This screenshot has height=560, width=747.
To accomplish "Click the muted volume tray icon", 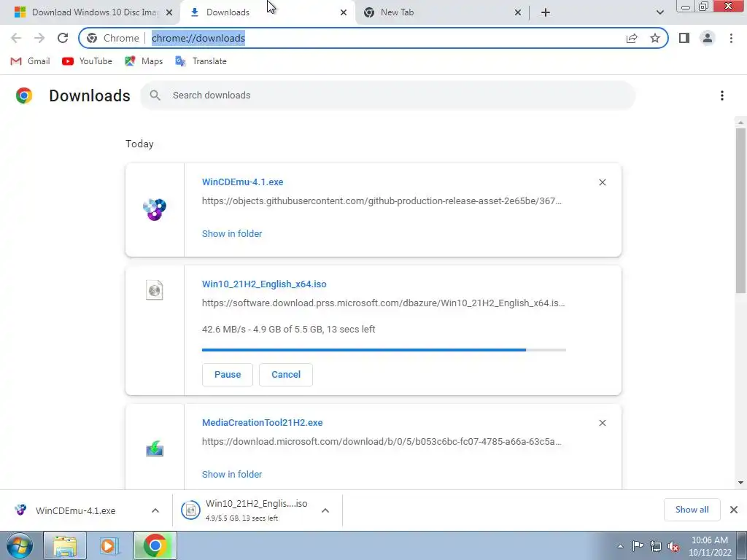I will (673, 547).
